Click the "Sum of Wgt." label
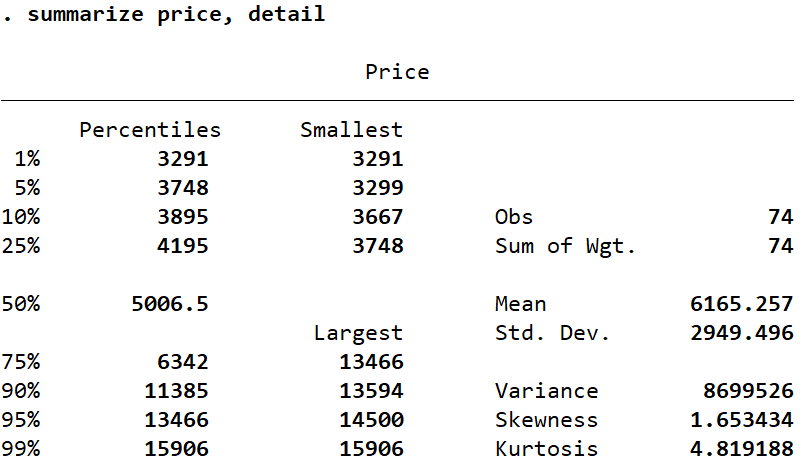This screenshot has width=810, height=471. click(565, 246)
